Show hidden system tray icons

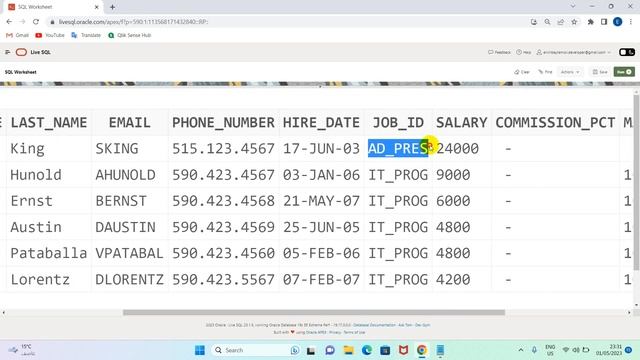[521, 350]
